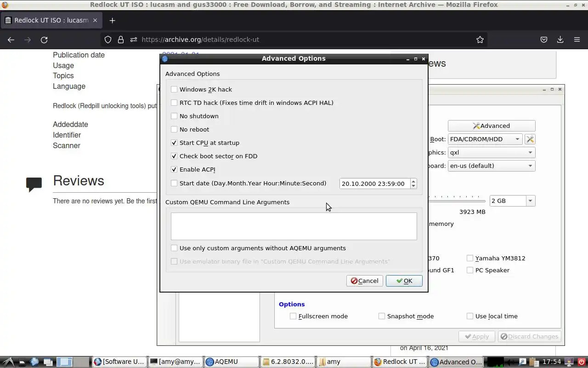Enable Yamaha YM3812 sound card

[470, 258]
